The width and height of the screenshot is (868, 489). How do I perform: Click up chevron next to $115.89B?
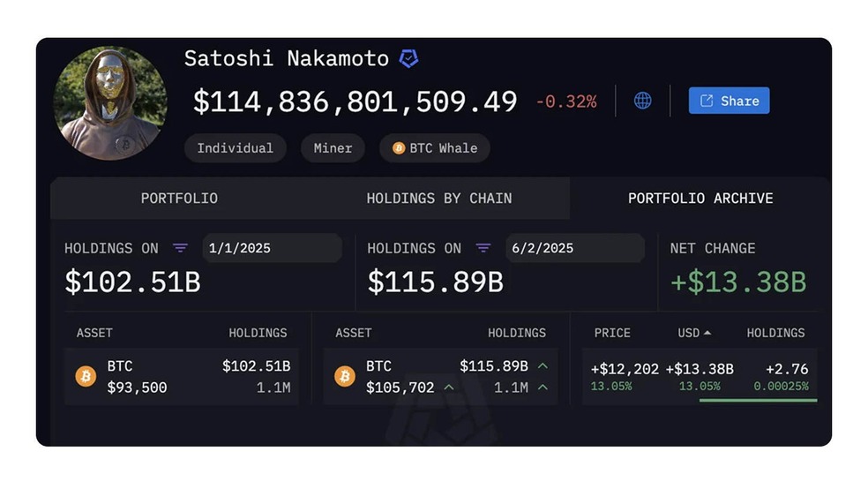(x=542, y=366)
